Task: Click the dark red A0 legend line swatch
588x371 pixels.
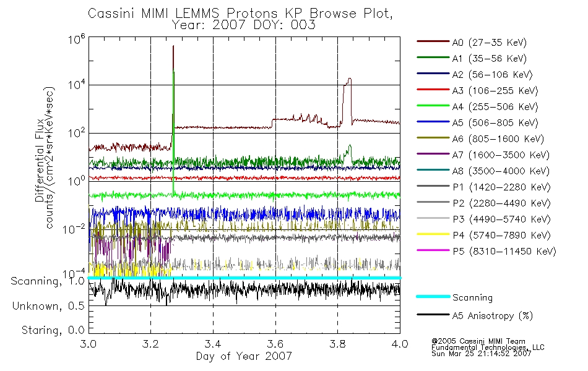Action: point(433,41)
